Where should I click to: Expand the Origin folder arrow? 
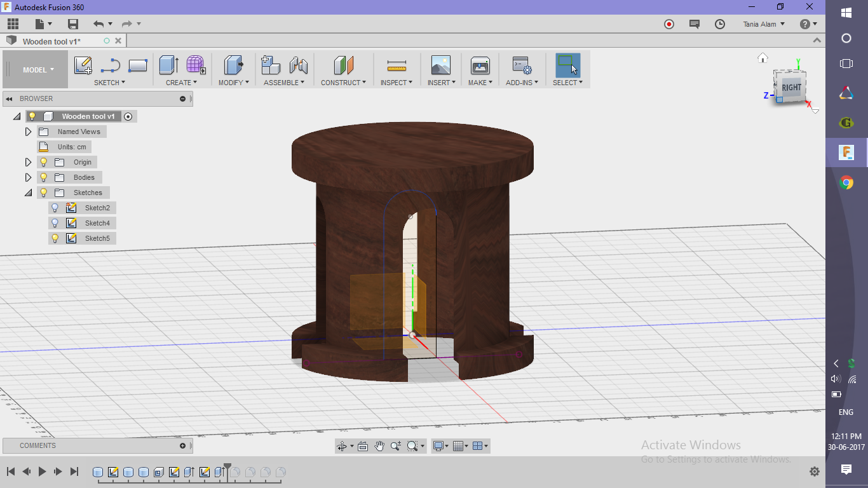pyautogui.click(x=28, y=162)
